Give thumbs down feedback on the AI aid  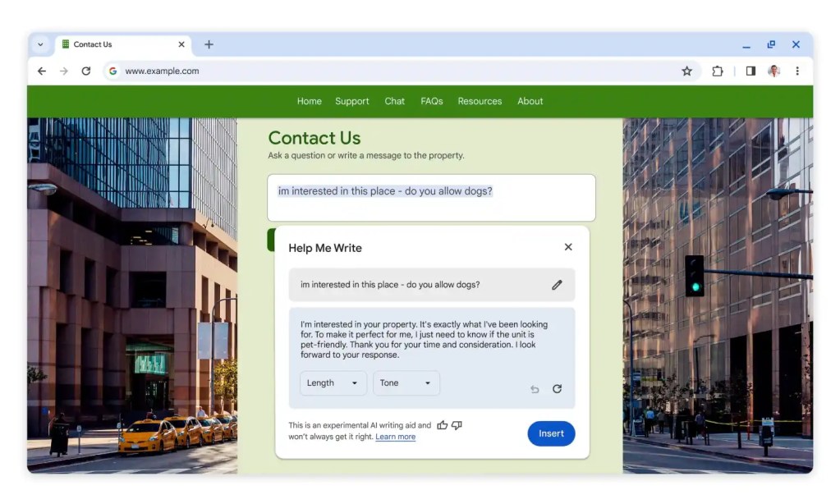[x=457, y=426]
